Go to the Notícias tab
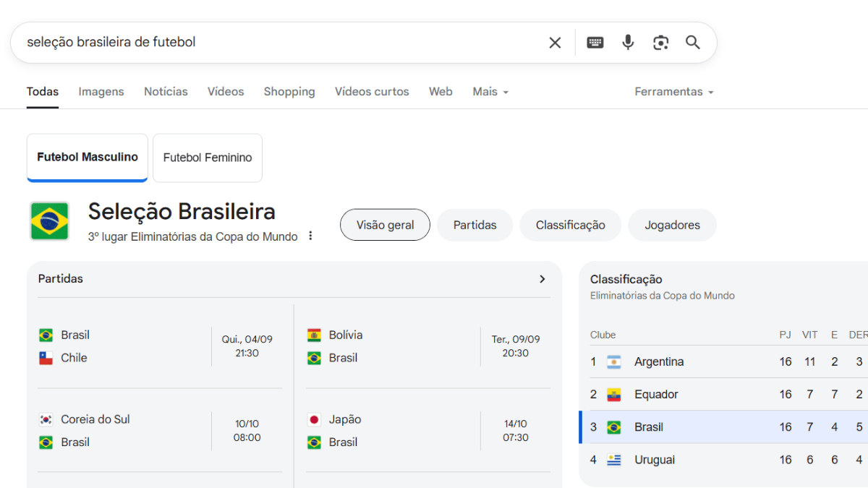 (x=166, y=92)
